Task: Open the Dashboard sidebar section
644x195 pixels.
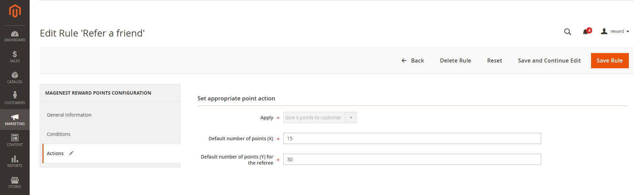Action: [x=15, y=36]
